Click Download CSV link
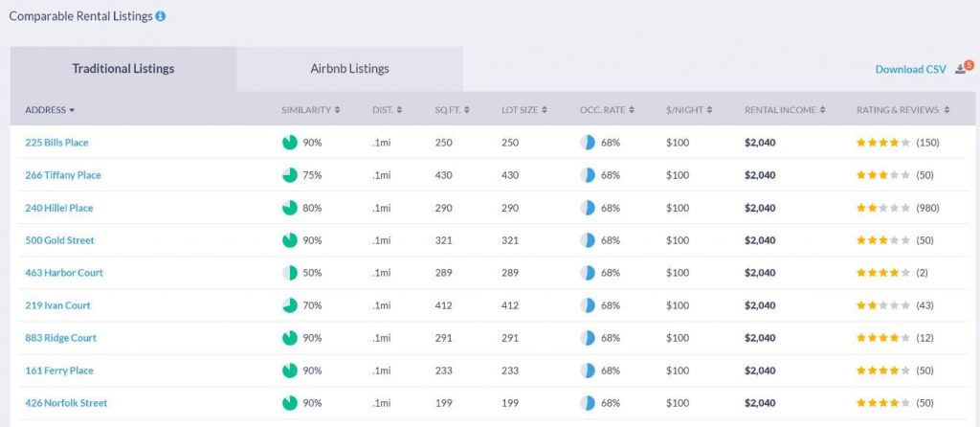 910,70
